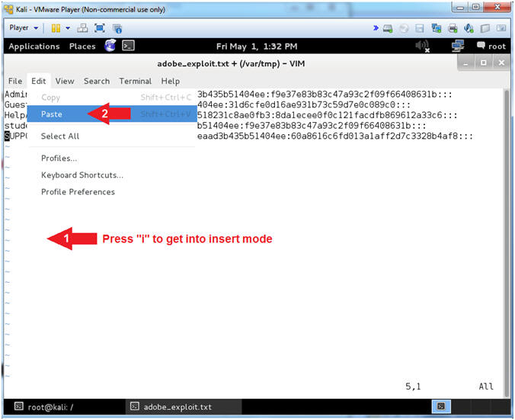The height and width of the screenshot is (420, 515).
Task: Click hash line ending 869612a33c6:::
Action: [x=327, y=115]
